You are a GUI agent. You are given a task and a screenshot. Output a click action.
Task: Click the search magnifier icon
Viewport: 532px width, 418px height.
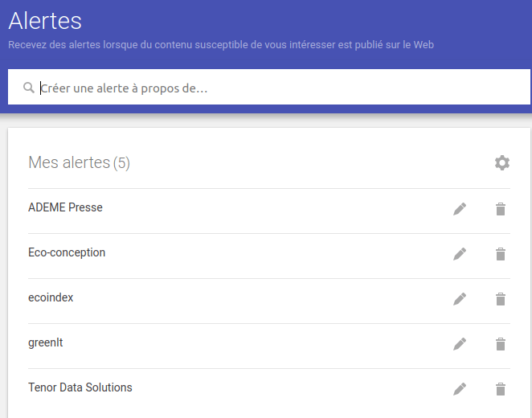29,88
